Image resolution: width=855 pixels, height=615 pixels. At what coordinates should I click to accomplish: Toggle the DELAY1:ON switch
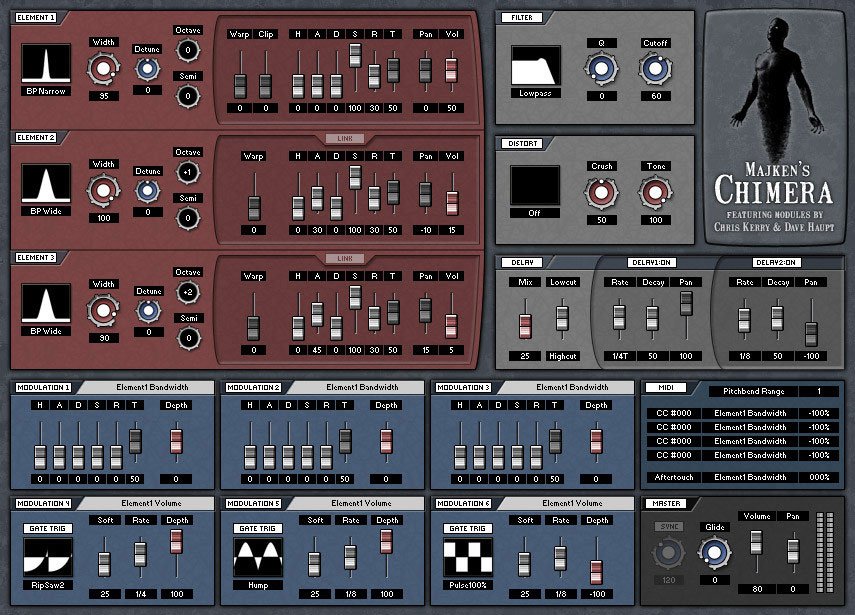652,263
